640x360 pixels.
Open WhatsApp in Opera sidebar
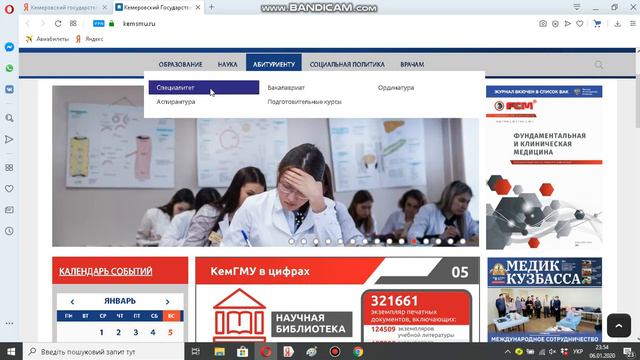click(9, 68)
